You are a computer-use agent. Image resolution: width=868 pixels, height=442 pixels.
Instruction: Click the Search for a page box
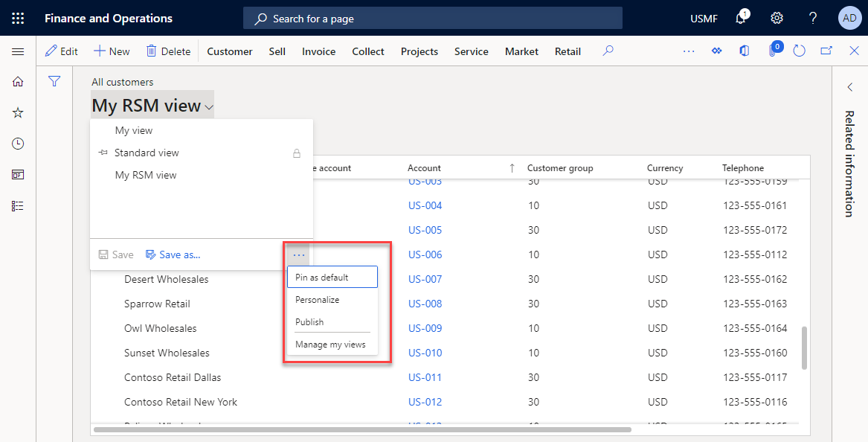click(x=432, y=18)
